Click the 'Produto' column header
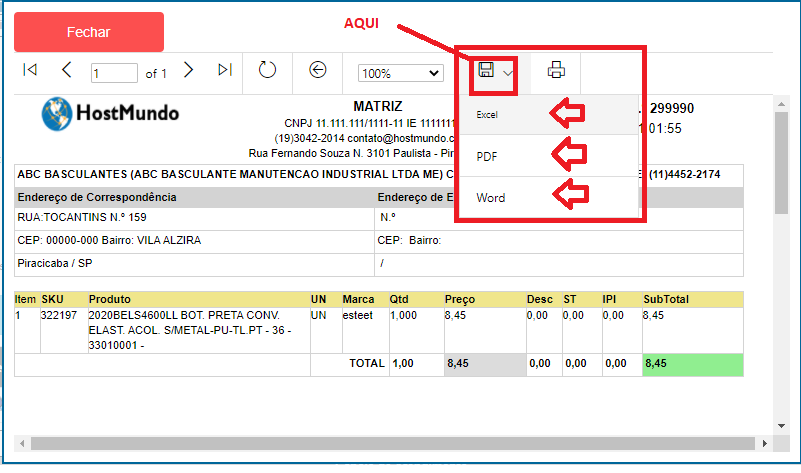 110,299
